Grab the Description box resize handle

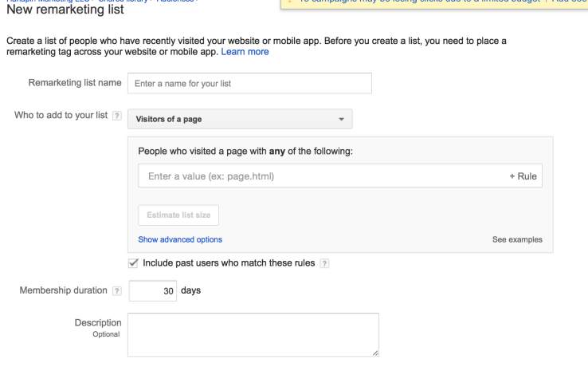[375, 353]
